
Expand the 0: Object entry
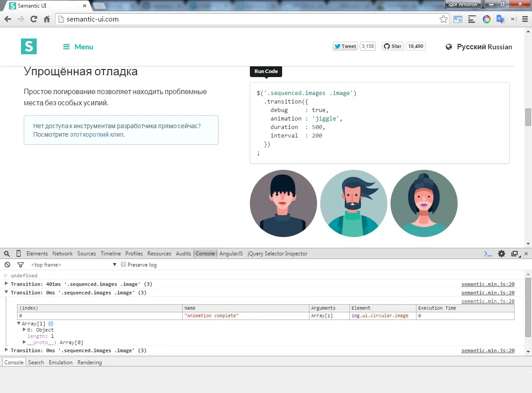point(24,329)
